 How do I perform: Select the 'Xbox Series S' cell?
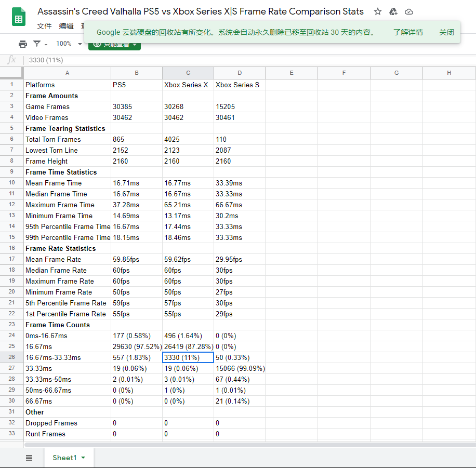[240, 85]
